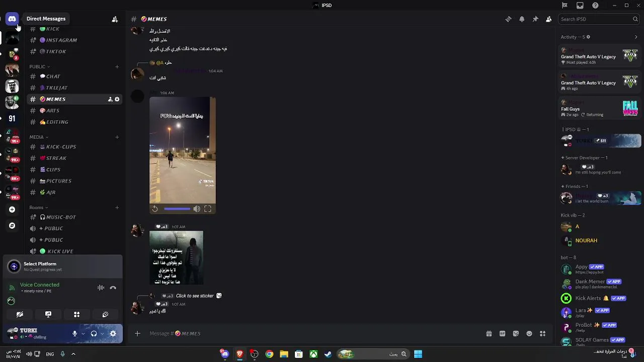Open the PICTURES channel
Screen dimensions: 644x362
coord(74,181)
